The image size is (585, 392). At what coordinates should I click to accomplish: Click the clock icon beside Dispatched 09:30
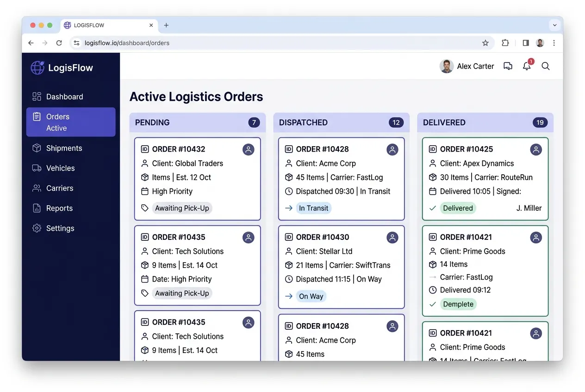coord(289,191)
